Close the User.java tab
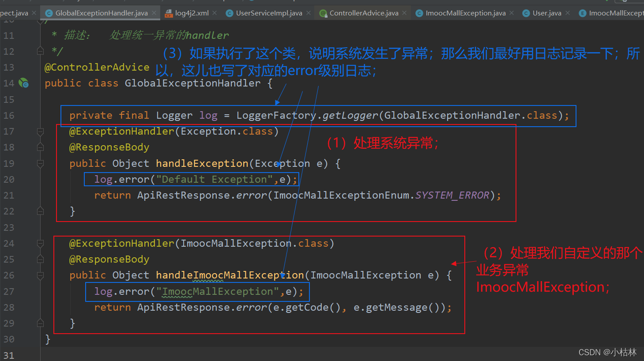 coord(568,13)
